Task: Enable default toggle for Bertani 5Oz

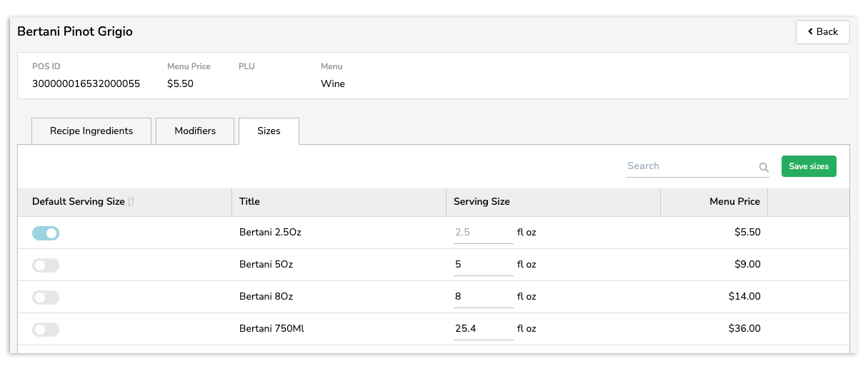Action: coord(46,265)
